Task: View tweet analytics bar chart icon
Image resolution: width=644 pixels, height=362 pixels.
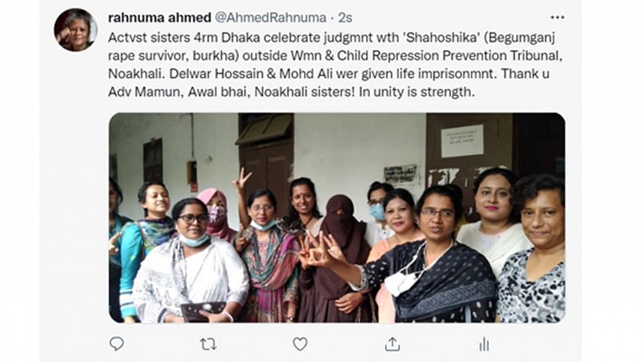Action: 484,344
